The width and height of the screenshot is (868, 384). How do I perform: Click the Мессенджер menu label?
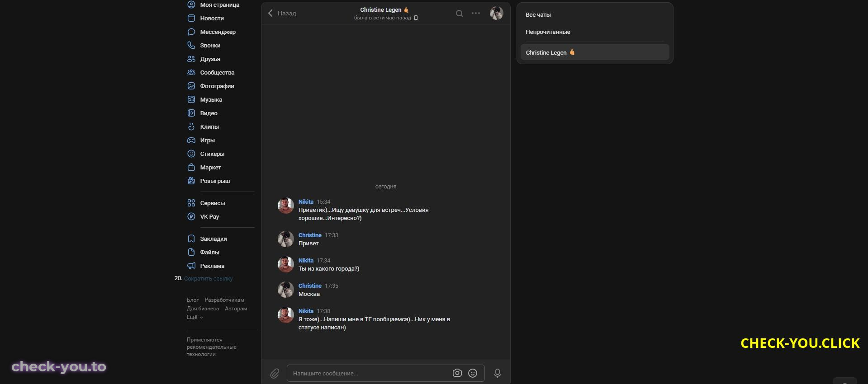coord(218,32)
